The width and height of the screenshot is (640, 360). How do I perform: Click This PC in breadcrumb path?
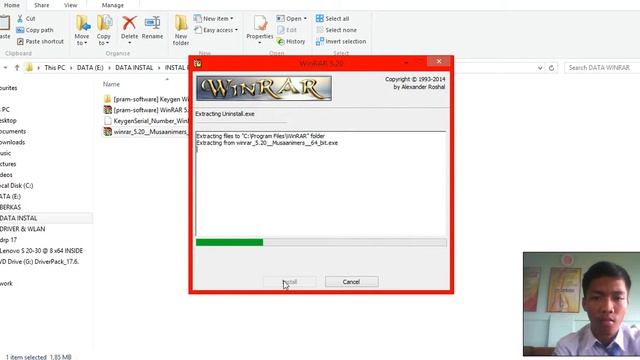pos(55,68)
